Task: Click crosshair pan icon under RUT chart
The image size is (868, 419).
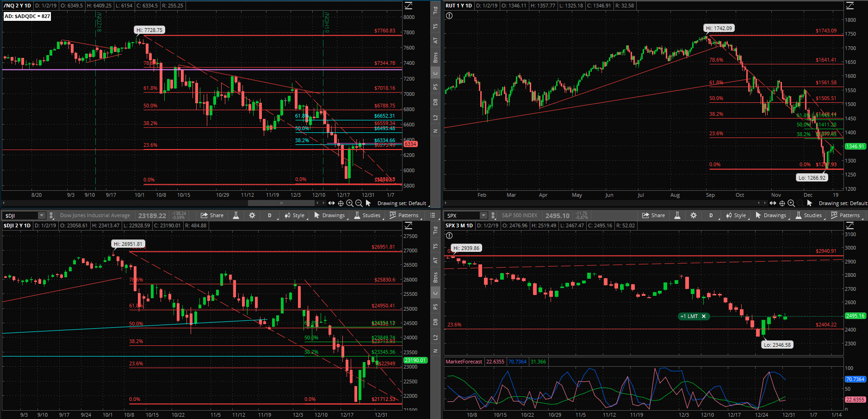Action: pyautogui.click(x=782, y=203)
